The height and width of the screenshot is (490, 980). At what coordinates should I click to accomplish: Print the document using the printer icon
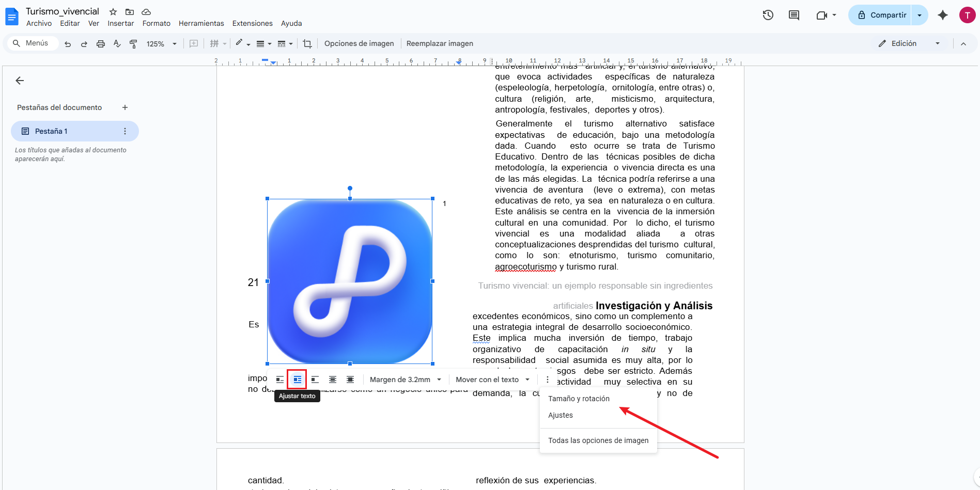pos(101,44)
